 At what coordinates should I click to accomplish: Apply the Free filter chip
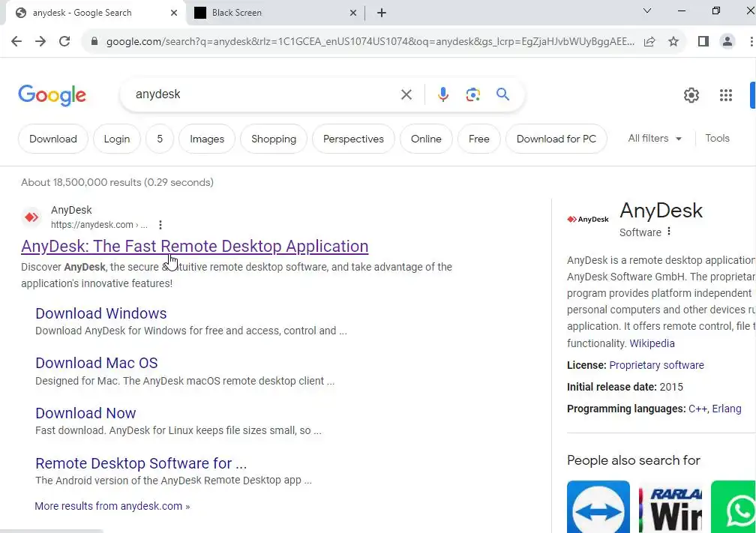(478, 139)
